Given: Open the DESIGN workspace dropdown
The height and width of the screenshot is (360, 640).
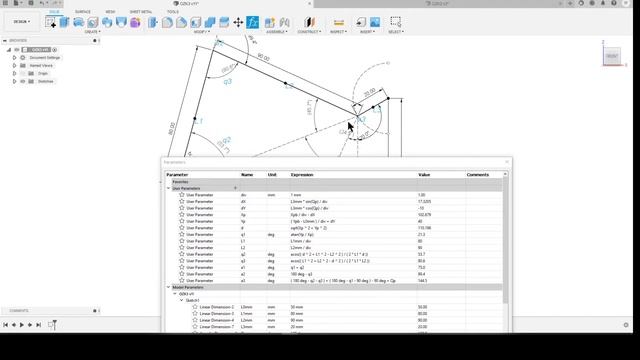Looking at the screenshot, I should point(22,22).
